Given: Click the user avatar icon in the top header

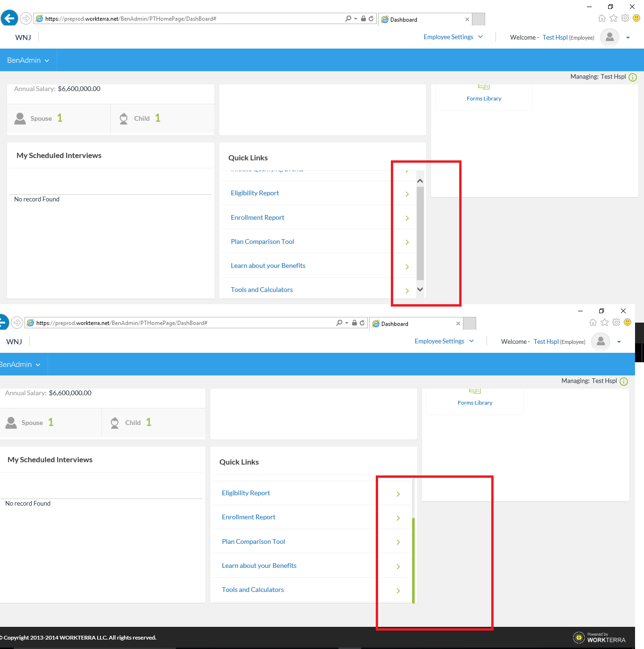Looking at the screenshot, I should tap(610, 37).
